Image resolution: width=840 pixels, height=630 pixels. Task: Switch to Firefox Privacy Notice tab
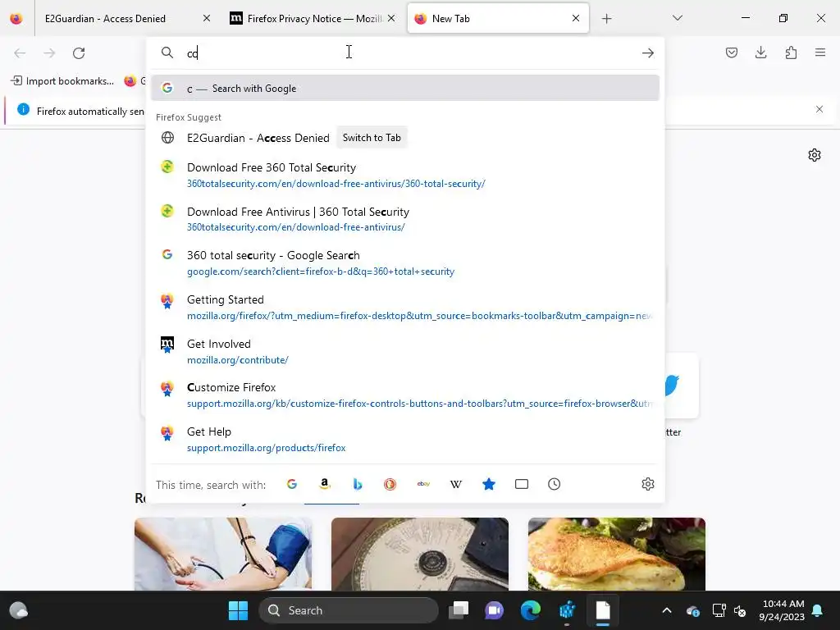313,19
